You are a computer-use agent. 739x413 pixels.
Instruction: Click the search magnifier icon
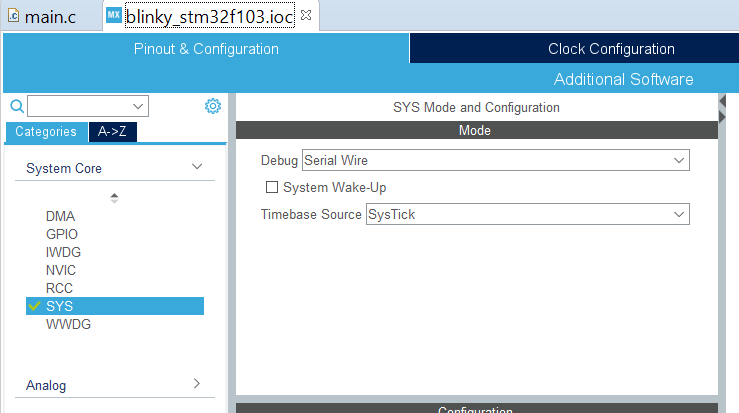click(16, 106)
